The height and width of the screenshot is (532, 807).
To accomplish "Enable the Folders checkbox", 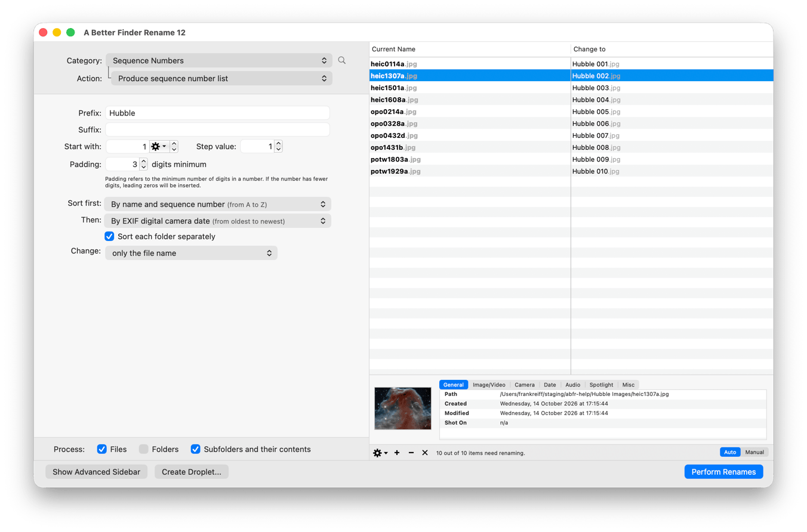I will coord(144,449).
